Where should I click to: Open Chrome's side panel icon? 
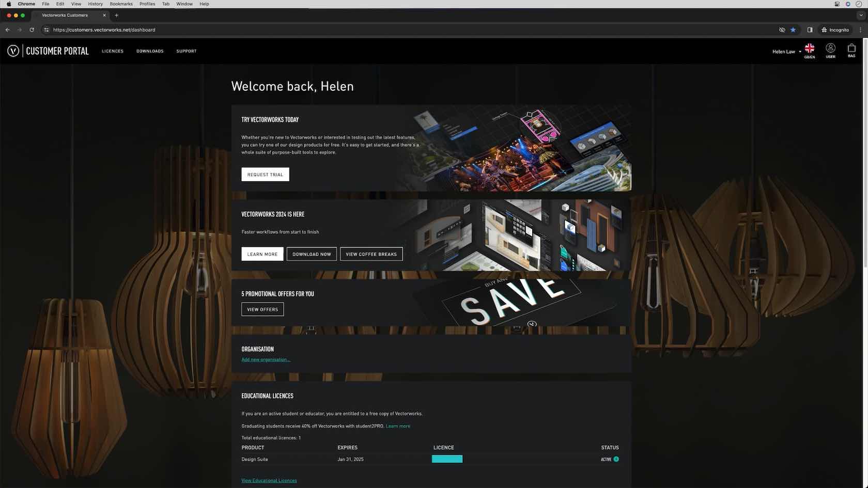[810, 30]
